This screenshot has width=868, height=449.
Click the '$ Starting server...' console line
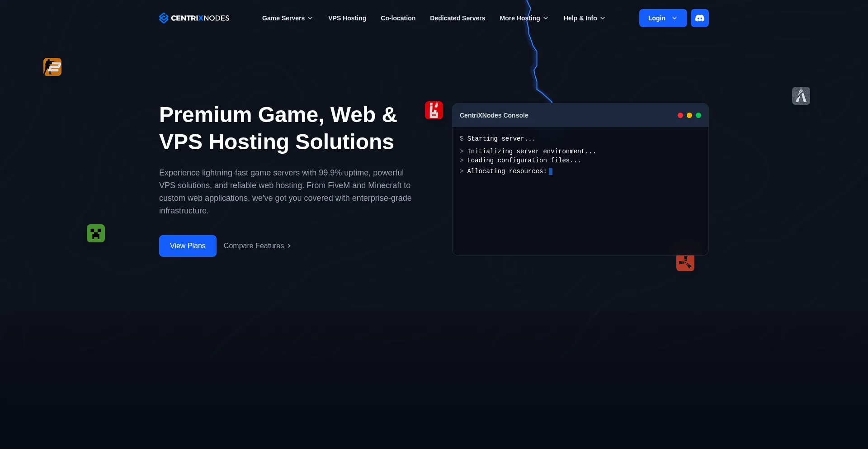pyautogui.click(x=497, y=139)
